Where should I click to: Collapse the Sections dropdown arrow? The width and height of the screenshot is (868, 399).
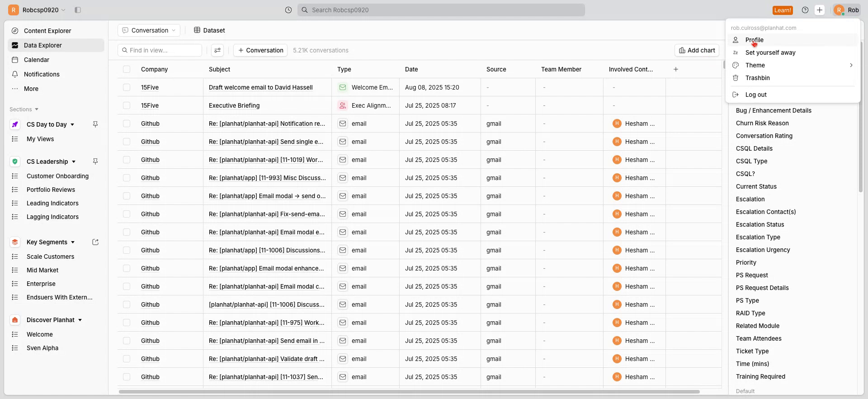(x=37, y=109)
